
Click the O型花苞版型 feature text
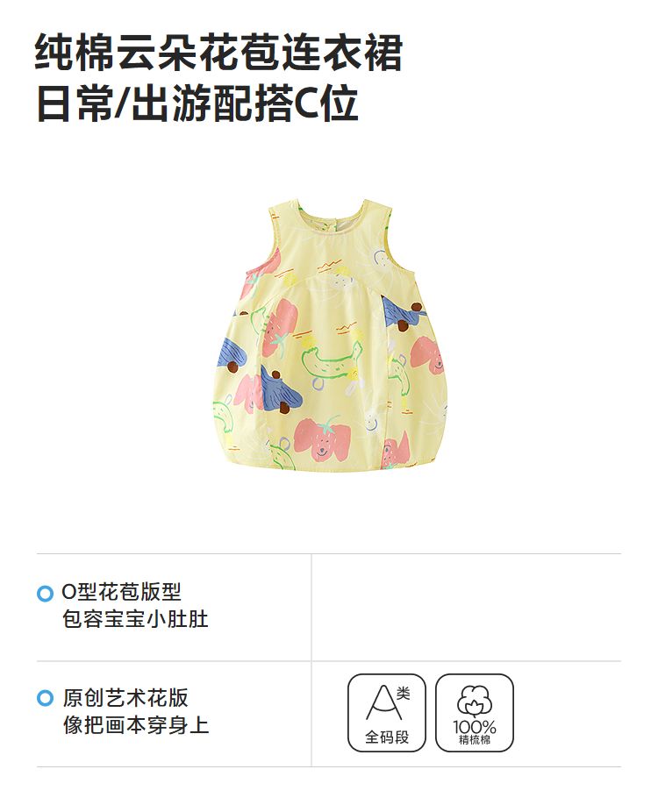121,592
